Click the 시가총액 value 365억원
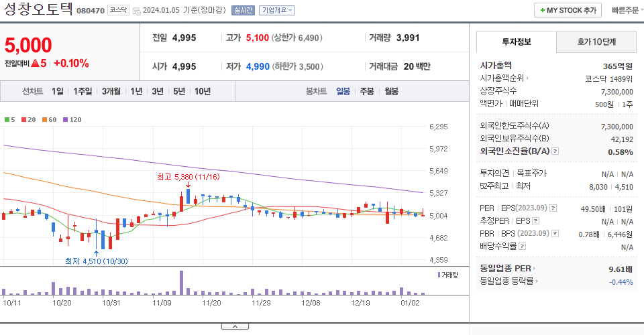Screen dimensions: 644x335 [x=618, y=66]
